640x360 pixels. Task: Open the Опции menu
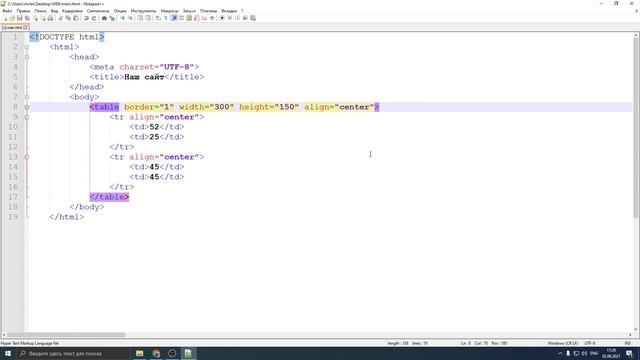[x=120, y=11]
